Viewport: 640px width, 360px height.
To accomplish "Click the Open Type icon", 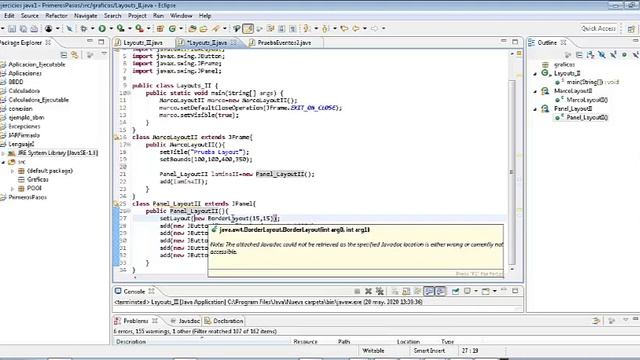I will (192, 29).
